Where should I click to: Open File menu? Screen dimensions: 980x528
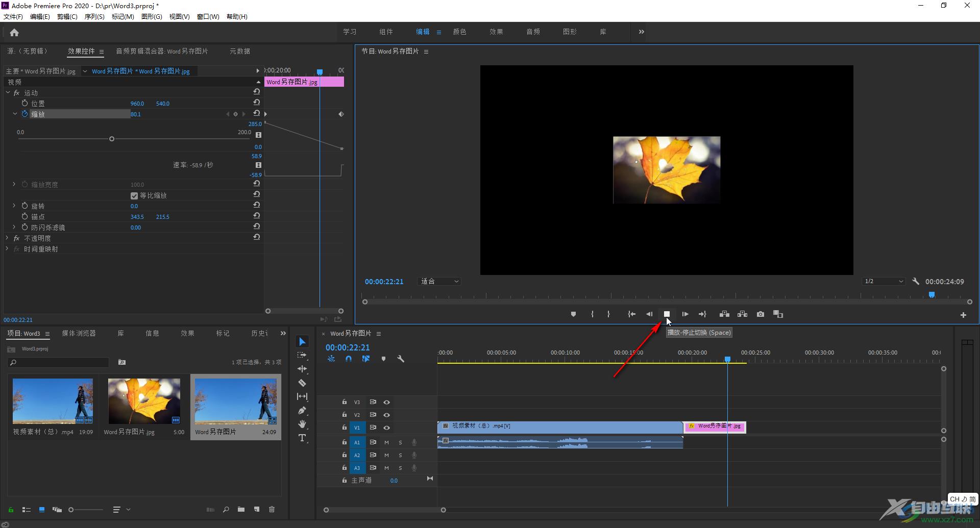pyautogui.click(x=13, y=16)
